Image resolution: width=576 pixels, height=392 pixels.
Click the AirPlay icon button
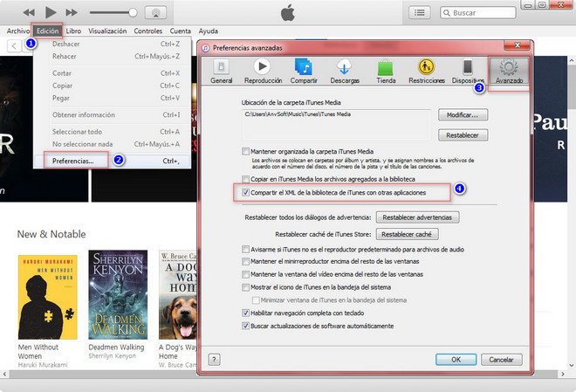(155, 12)
